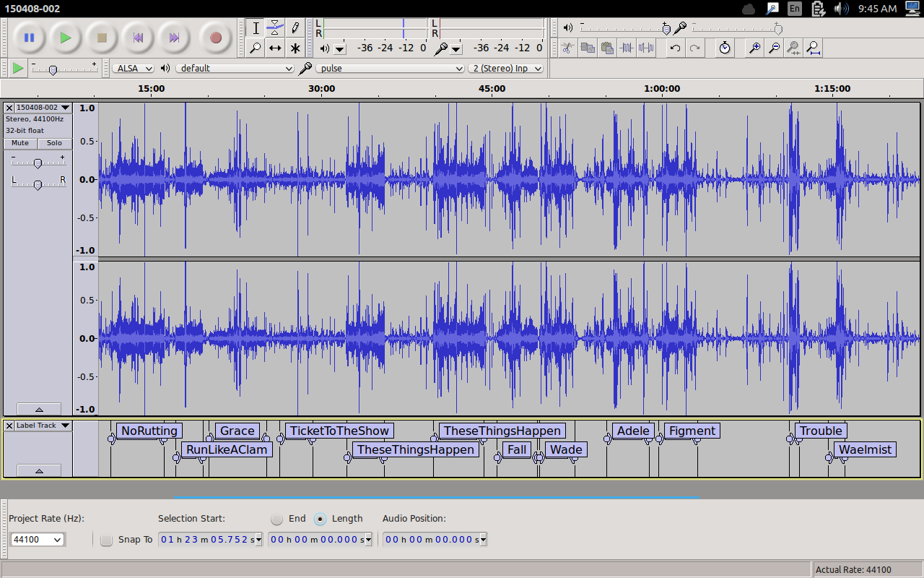The height and width of the screenshot is (578, 924).
Task: Enable the Snap To checkbox
Action: coord(107,540)
